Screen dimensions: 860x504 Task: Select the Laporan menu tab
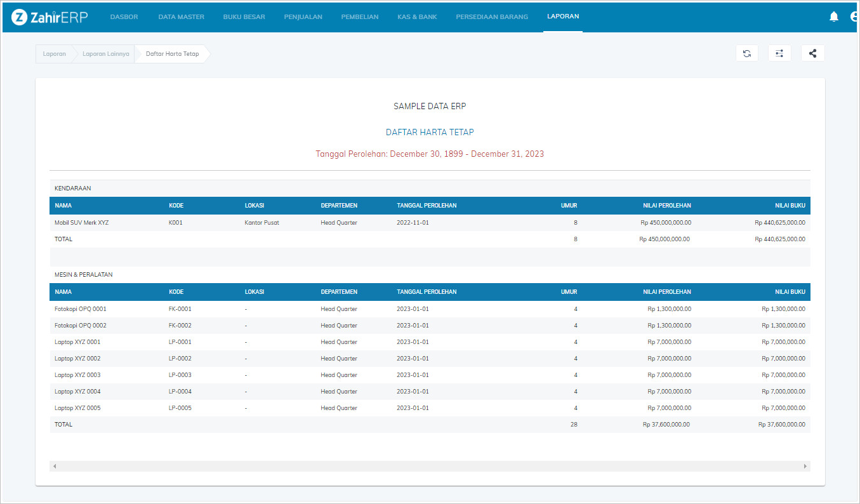pyautogui.click(x=563, y=17)
